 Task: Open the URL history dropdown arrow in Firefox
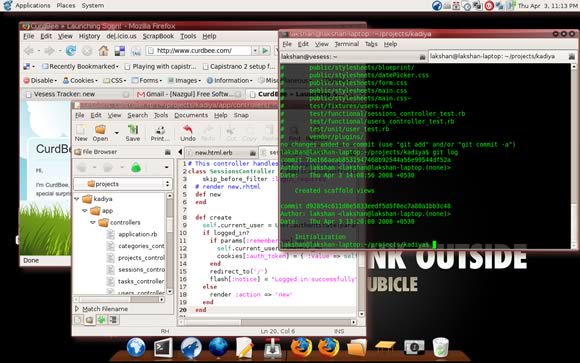click(255, 50)
